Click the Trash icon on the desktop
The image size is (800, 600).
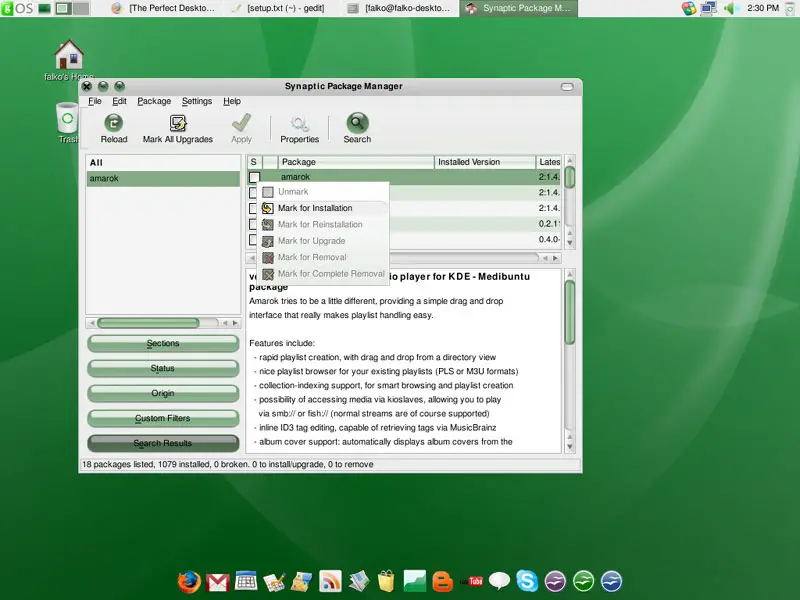coord(67,118)
